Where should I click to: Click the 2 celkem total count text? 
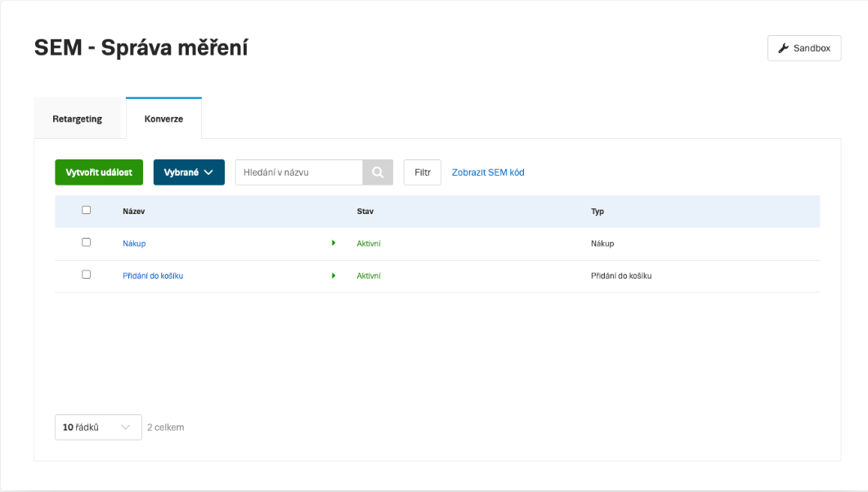(166, 427)
